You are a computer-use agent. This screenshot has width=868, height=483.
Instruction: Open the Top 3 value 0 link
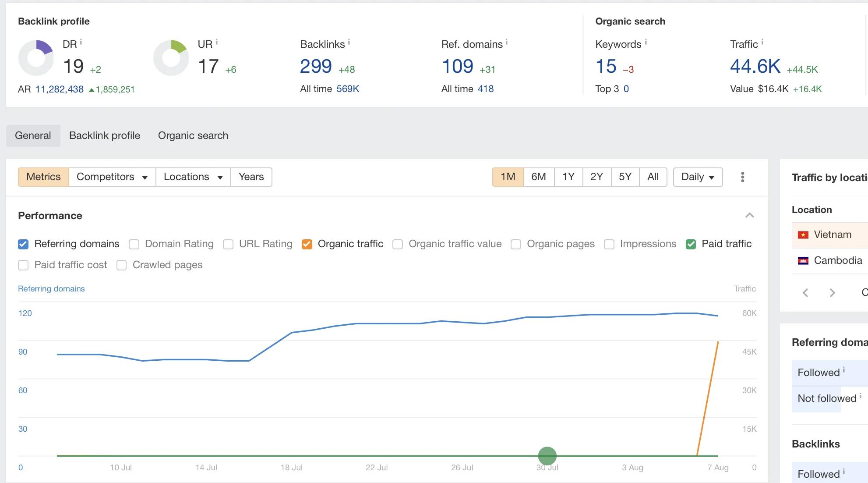[x=626, y=89]
